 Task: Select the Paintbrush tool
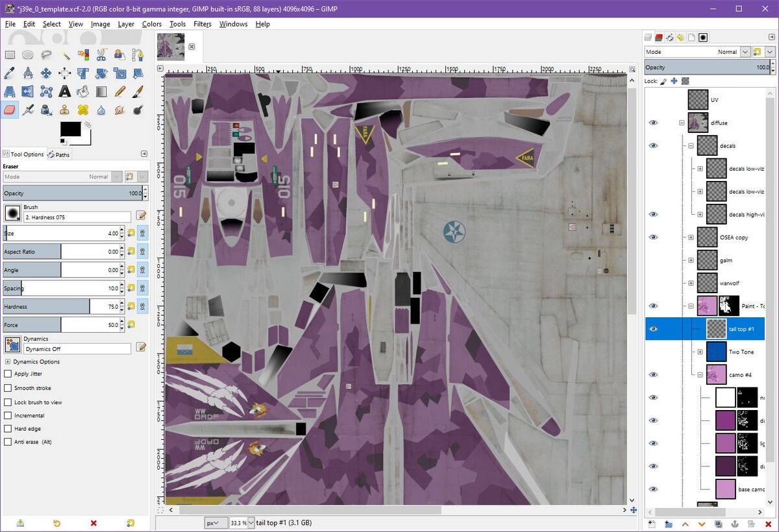pos(138,91)
